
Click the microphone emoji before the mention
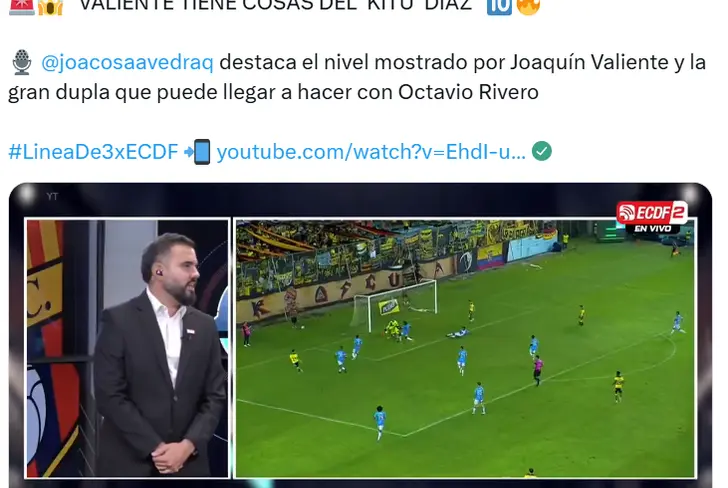pos(21,62)
